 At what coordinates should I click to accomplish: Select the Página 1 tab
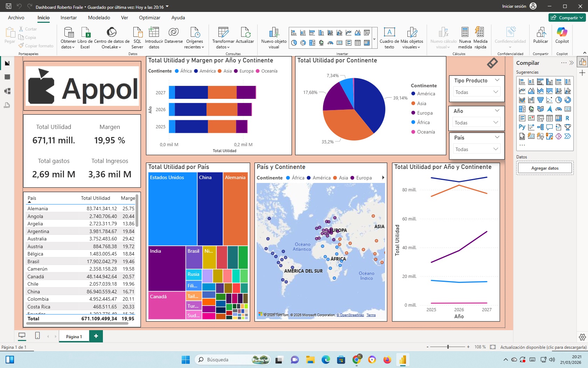(x=73, y=336)
